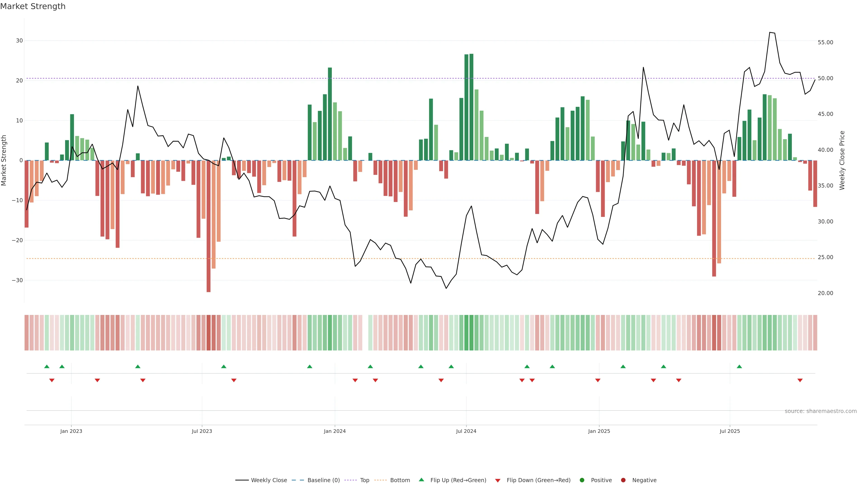This screenshot has height=488, width=868.
Task: Click the Bottom legend line swatch
Action: (380, 480)
